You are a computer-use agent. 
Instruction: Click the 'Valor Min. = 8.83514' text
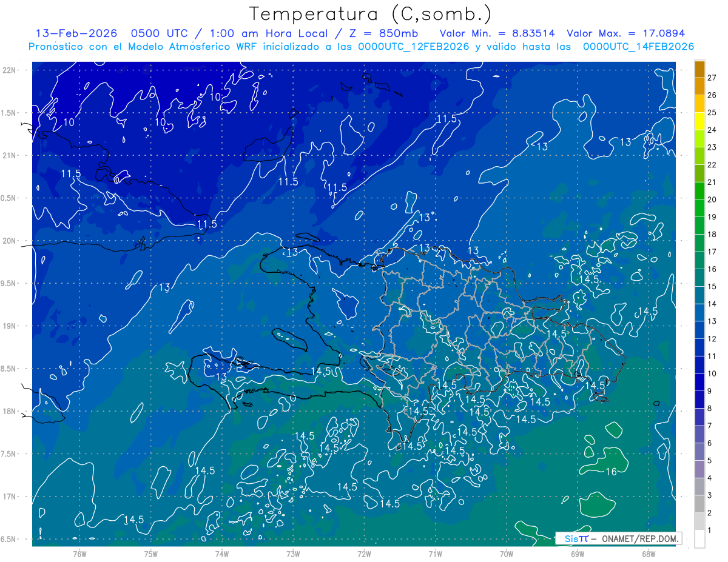497,33
